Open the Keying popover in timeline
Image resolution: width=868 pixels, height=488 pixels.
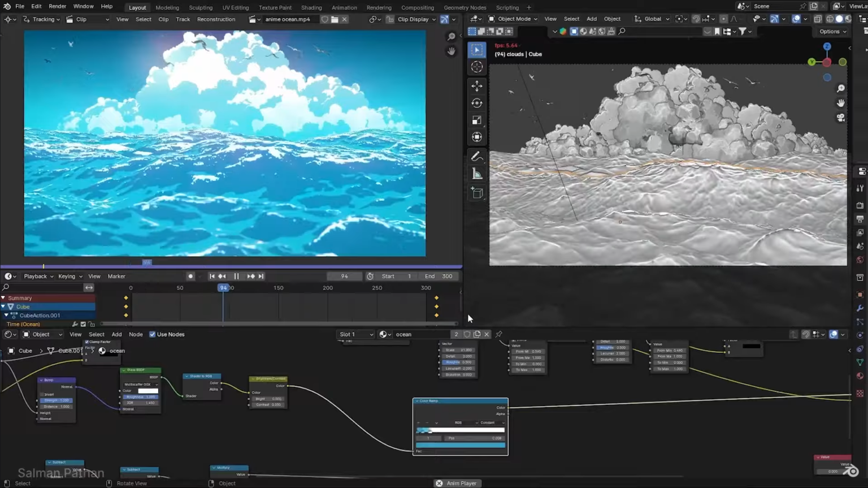point(70,277)
